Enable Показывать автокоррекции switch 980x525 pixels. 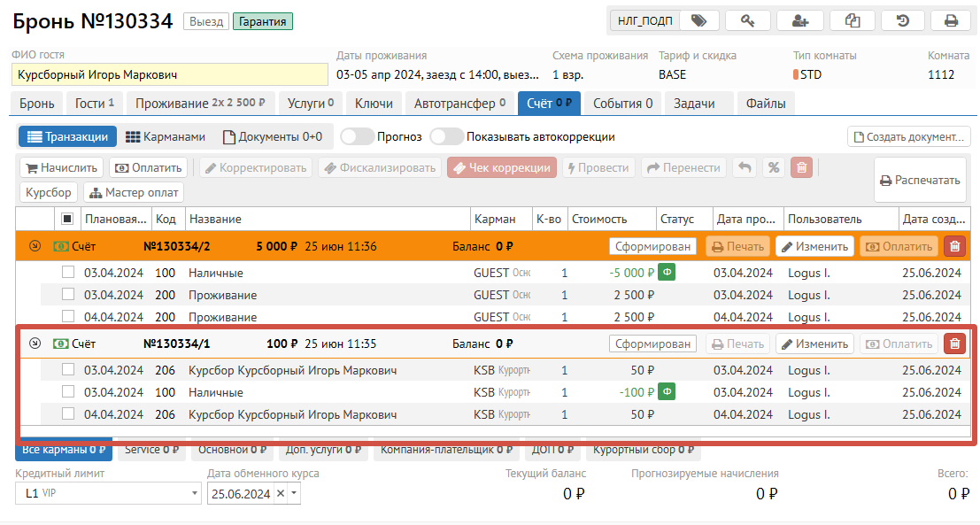pos(446,137)
